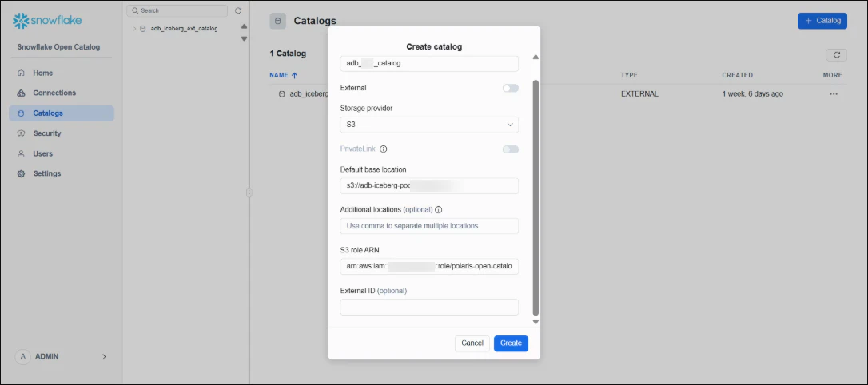Cancel the Create catalog dialog
Image resolution: width=868 pixels, height=385 pixels.
click(x=472, y=343)
